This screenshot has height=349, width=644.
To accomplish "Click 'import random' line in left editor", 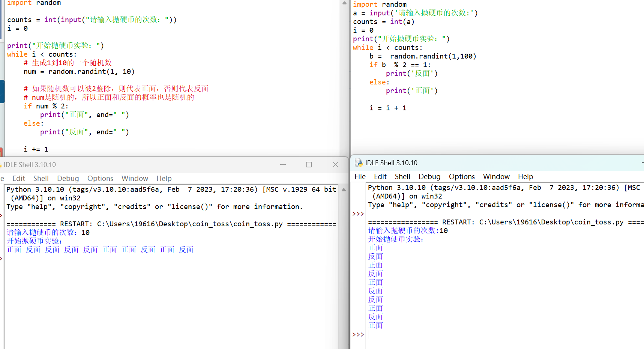I will click(x=34, y=3).
